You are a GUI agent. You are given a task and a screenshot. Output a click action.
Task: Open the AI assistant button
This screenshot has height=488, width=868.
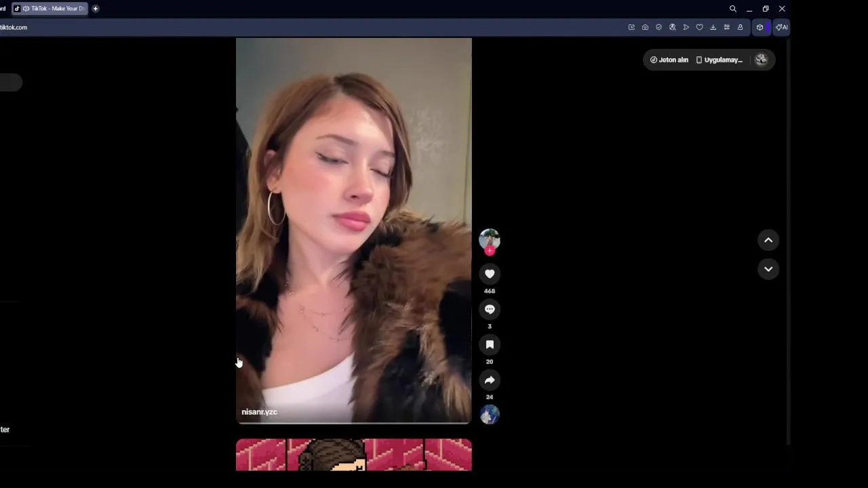coord(782,27)
